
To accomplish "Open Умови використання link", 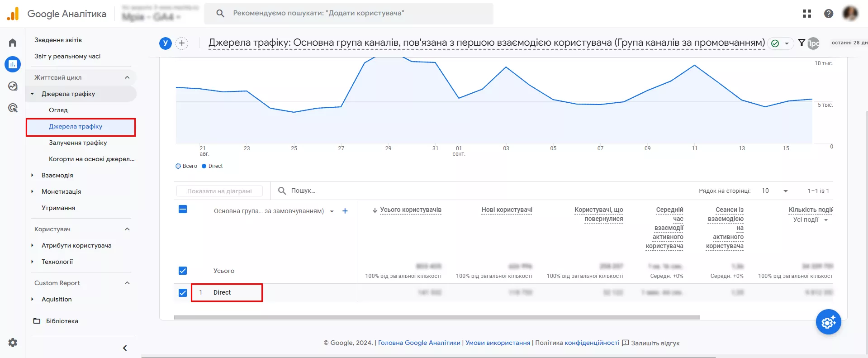I will tap(498, 343).
